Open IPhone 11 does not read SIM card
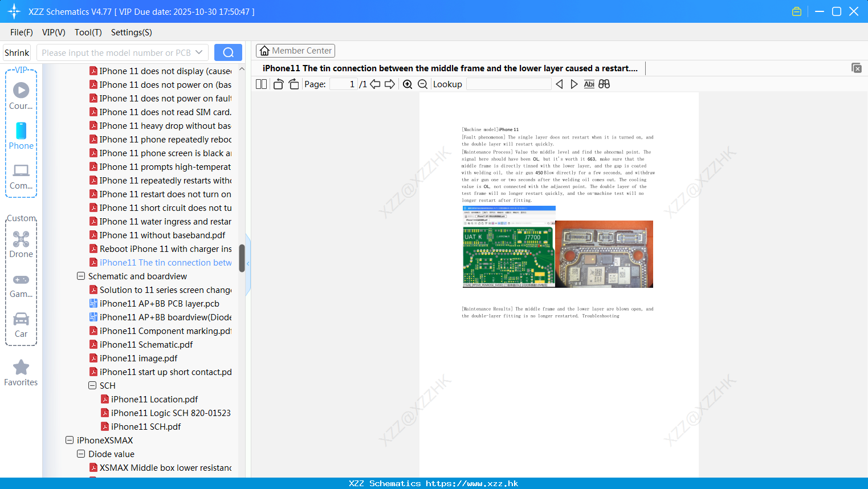868x489 pixels. click(161, 112)
